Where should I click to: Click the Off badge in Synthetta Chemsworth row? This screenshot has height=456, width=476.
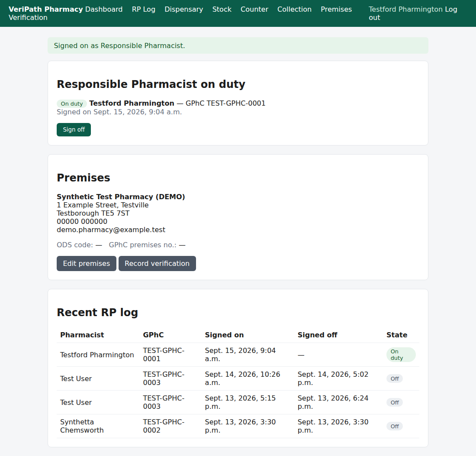pos(394,426)
